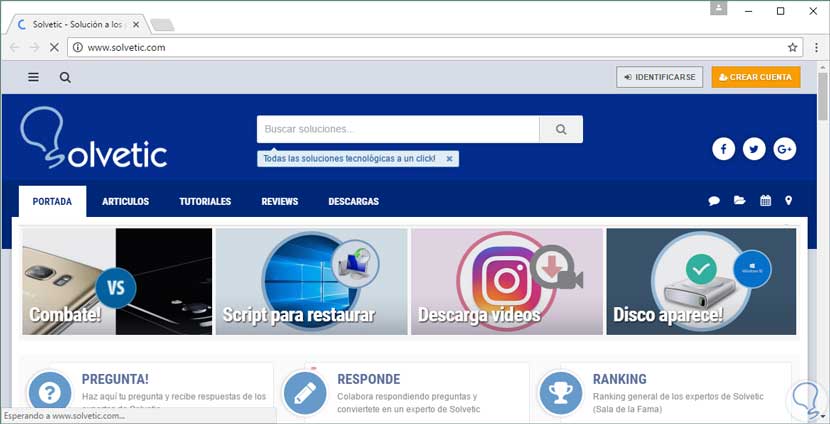830x424 pixels.
Task: Go back with browser back arrow
Action: click(x=14, y=47)
